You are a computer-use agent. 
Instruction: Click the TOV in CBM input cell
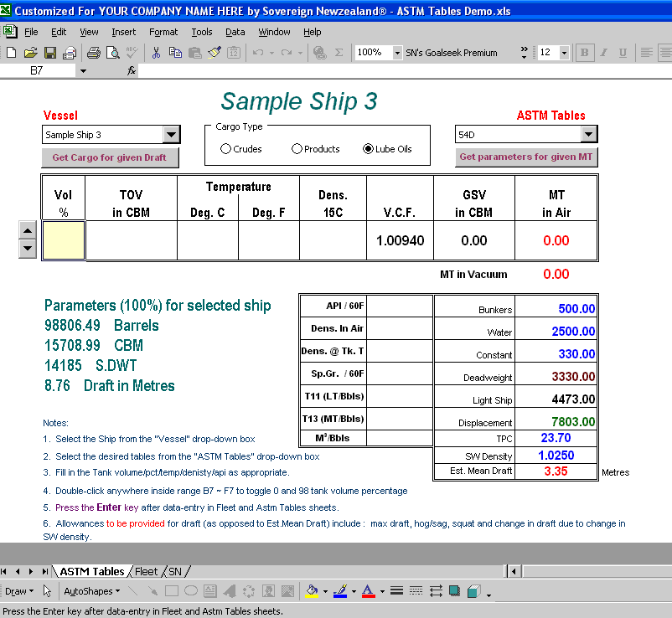(x=132, y=240)
